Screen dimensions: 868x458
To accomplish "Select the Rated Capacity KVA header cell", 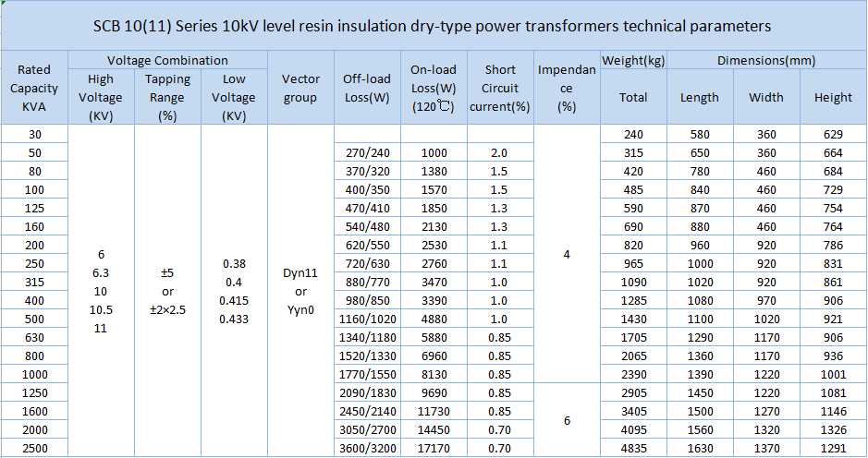I will point(34,89).
